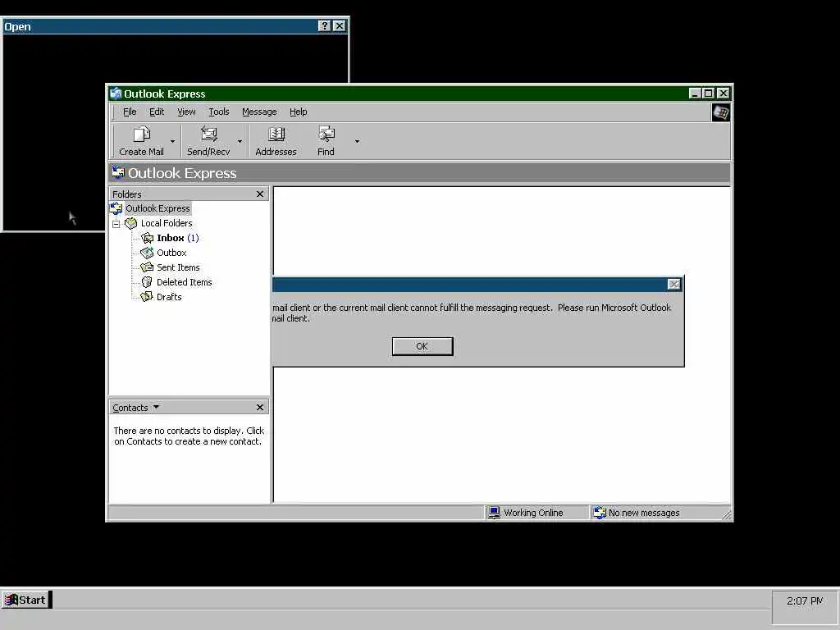
Task: Click OK in the error dialog
Action: click(x=422, y=347)
